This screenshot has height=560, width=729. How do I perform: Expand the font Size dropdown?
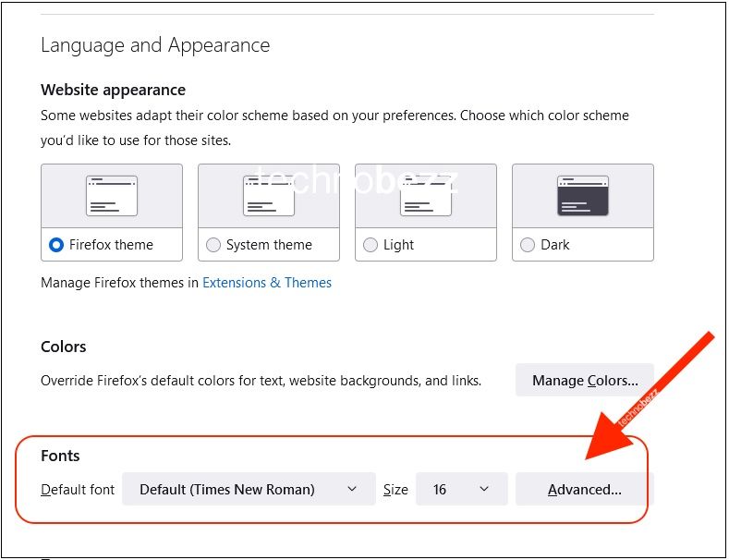[x=462, y=489]
